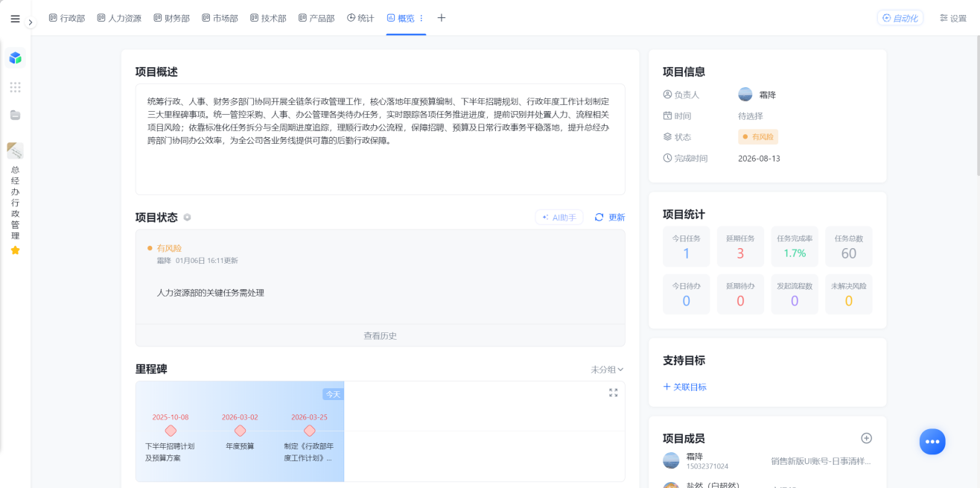This screenshot has height=488, width=980.
Task: Open the 未解决风险 statistic card
Action: (x=849, y=294)
